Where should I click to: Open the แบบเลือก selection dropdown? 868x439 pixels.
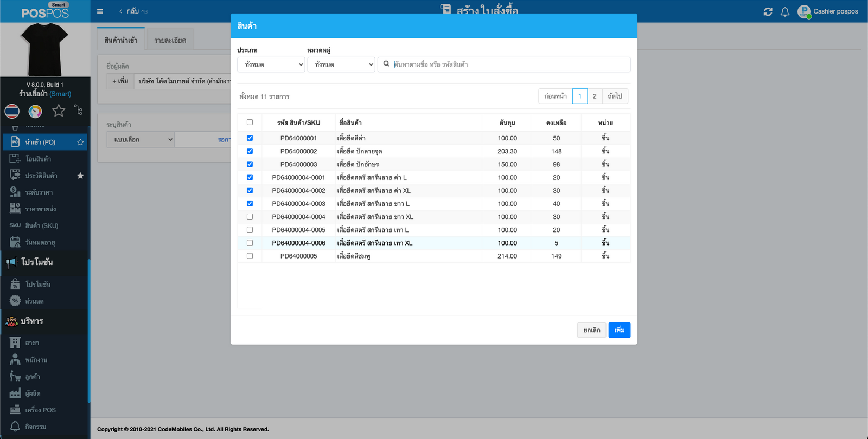pyautogui.click(x=140, y=140)
